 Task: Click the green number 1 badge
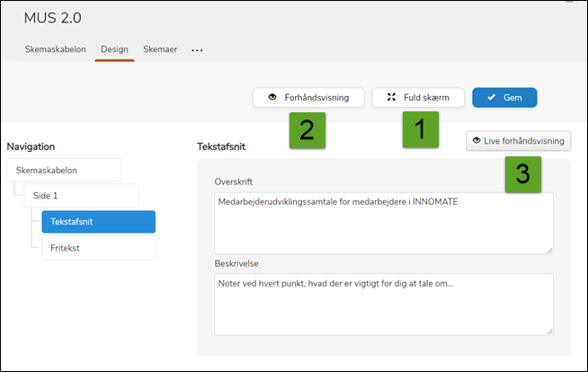click(420, 129)
